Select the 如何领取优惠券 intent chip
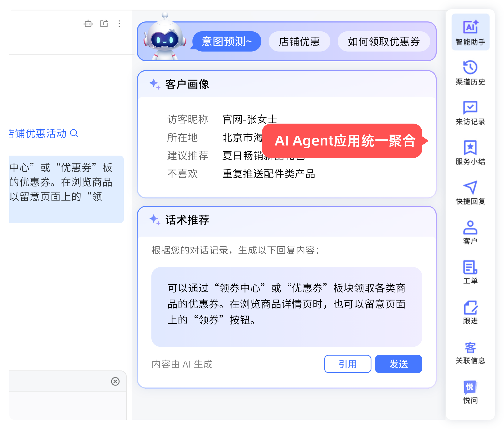Screen dimensions: 504x429 point(384,41)
